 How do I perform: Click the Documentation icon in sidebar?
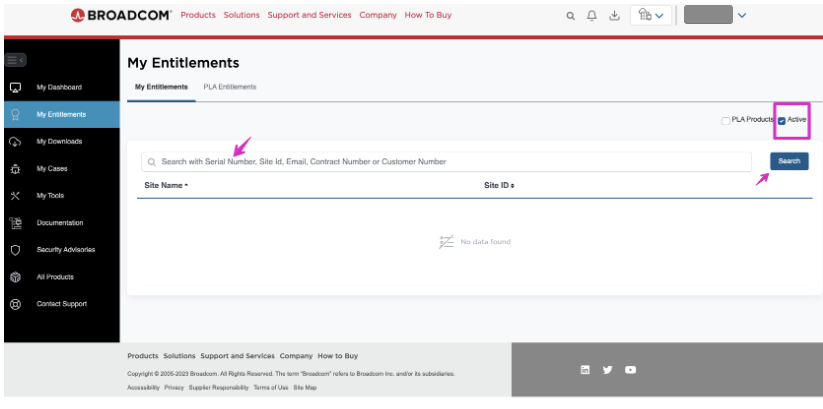(x=15, y=223)
